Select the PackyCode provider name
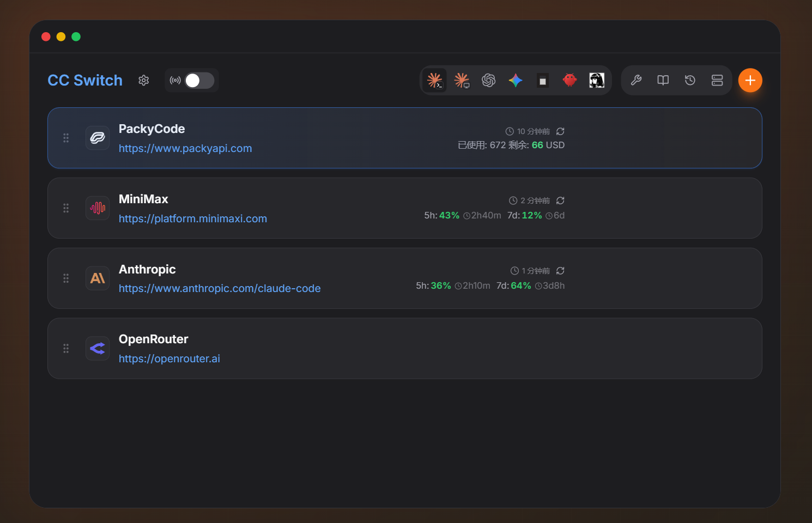The width and height of the screenshot is (812, 523). (152, 129)
